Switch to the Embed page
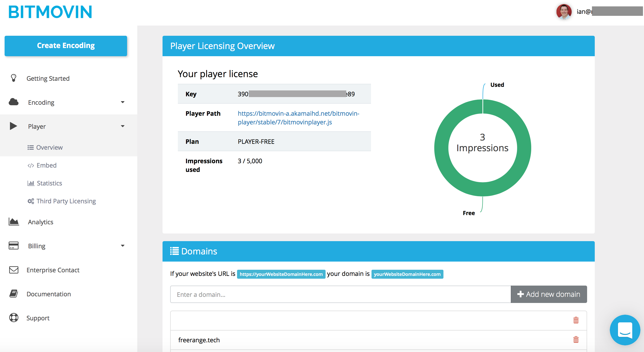The height and width of the screenshot is (352, 644). click(46, 165)
